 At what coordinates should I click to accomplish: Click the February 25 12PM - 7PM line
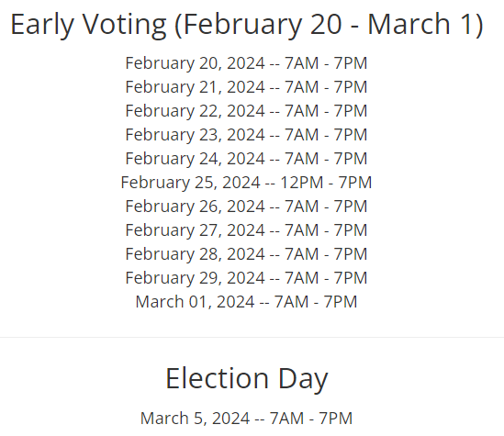(x=246, y=183)
